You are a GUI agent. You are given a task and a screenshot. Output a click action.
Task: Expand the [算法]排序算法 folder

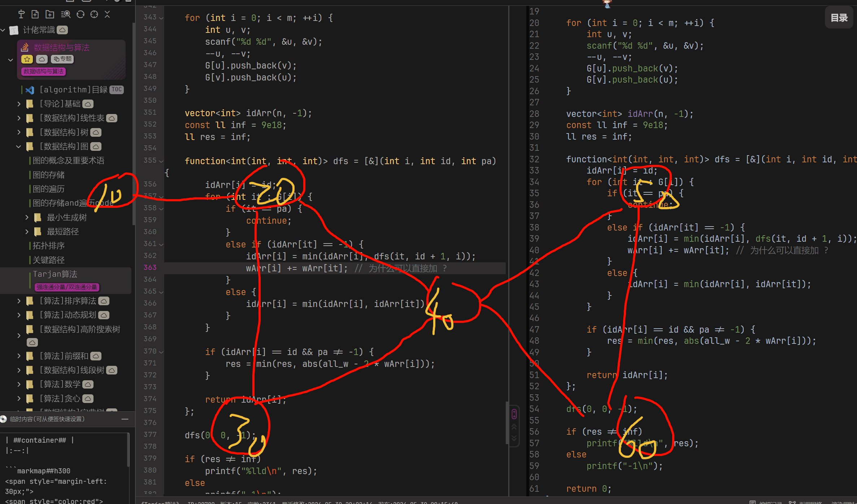tap(19, 301)
